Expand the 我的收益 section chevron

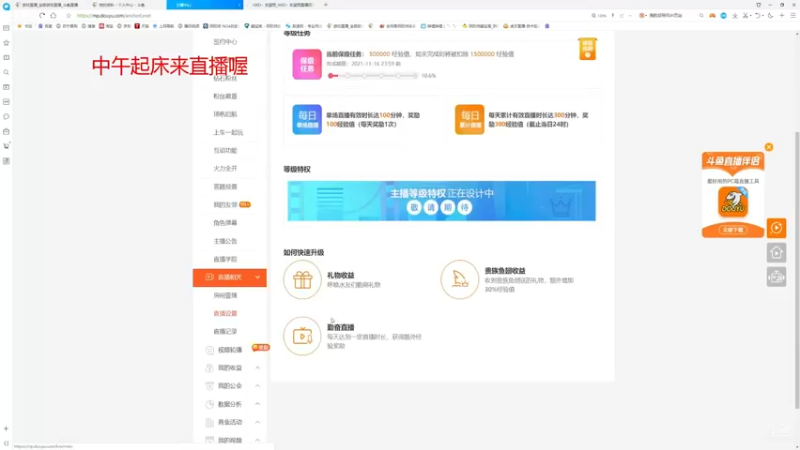(x=257, y=367)
